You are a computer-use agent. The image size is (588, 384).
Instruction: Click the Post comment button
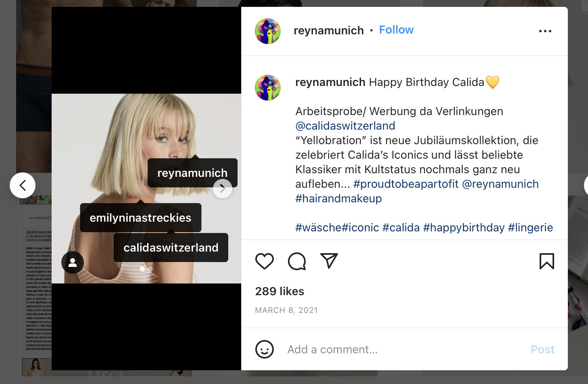point(542,350)
